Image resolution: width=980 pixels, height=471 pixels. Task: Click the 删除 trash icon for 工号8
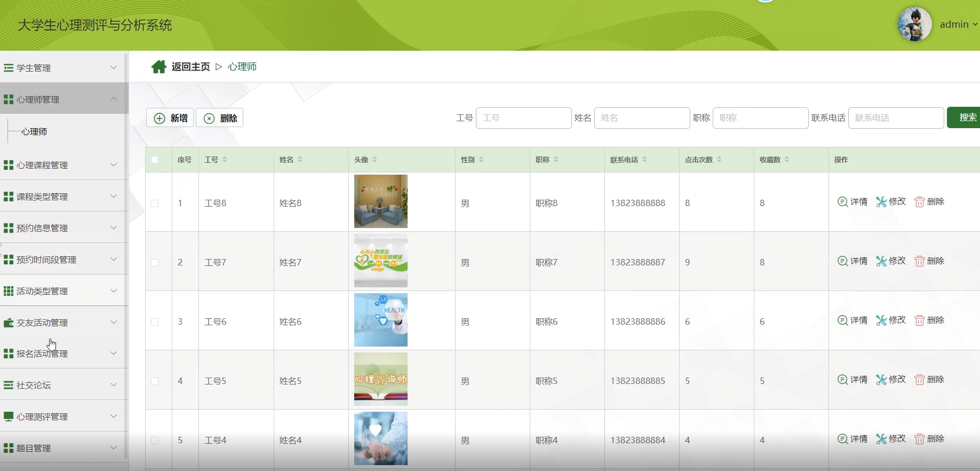[920, 202]
